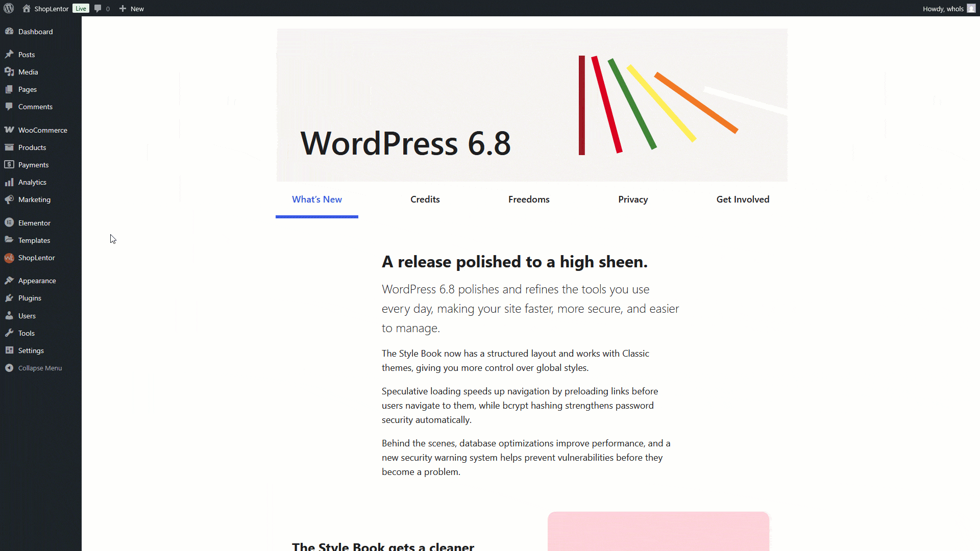Click the Users person icon

click(9, 315)
